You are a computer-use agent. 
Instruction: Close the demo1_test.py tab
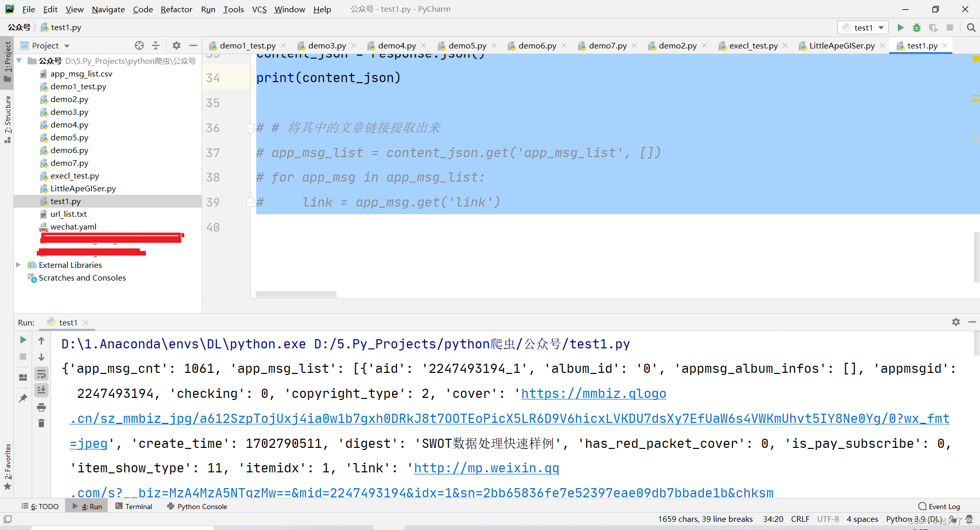coord(283,45)
